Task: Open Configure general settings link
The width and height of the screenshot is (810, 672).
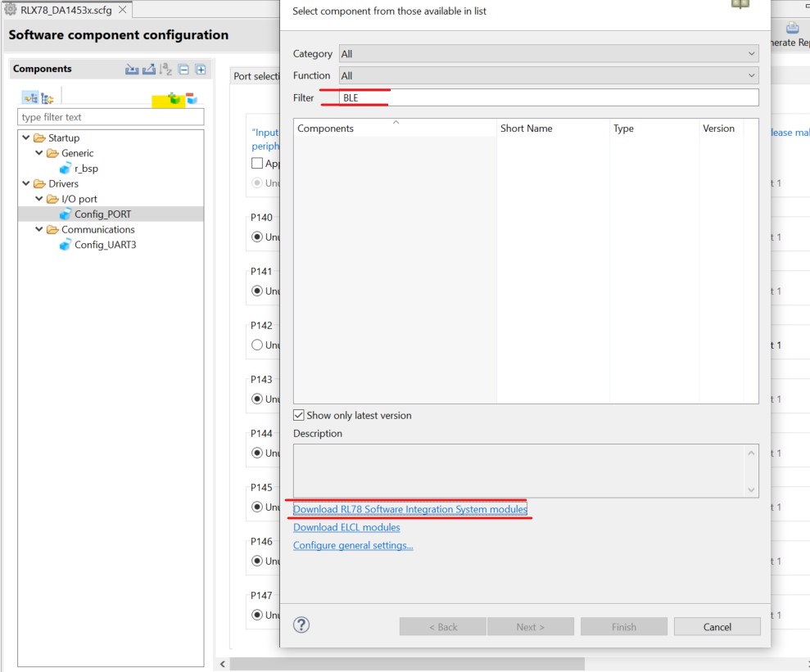Action: 353,545
